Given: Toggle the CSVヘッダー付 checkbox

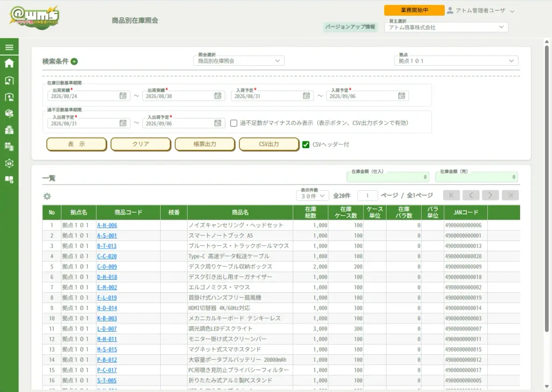Looking at the screenshot, I should pos(306,145).
